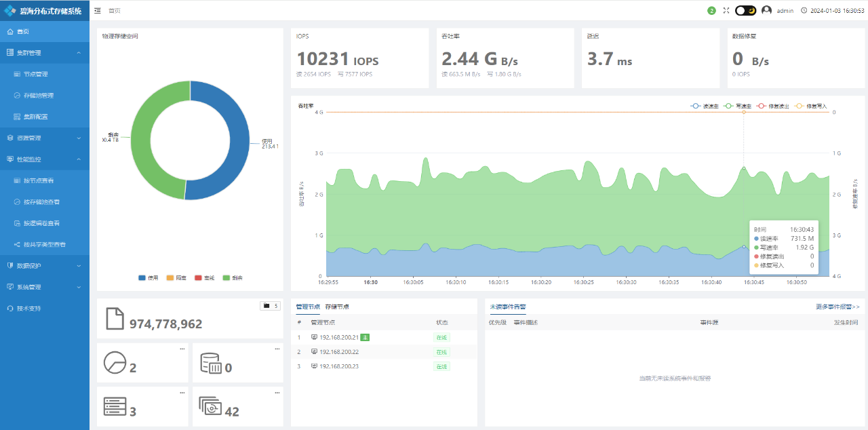The width and height of the screenshot is (868, 430).
Task: Toggle the 隔离 legend in storage donut
Action: 176,278
